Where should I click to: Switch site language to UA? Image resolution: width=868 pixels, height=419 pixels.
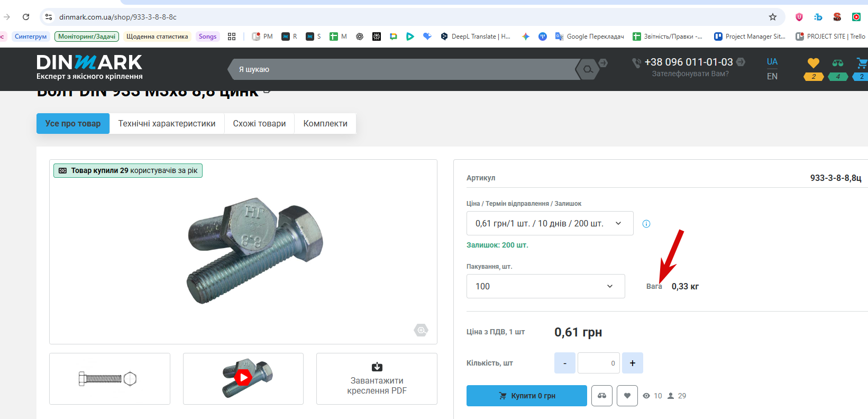[772, 61]
